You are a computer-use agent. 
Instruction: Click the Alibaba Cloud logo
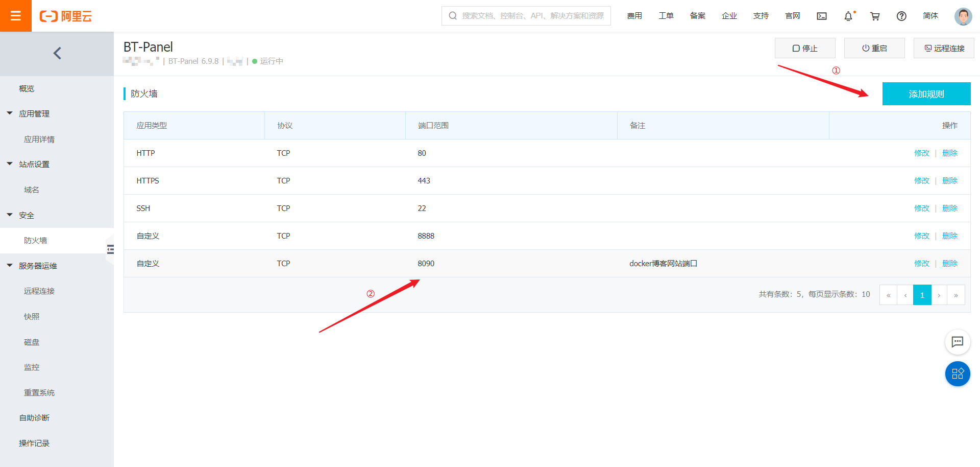point(66,16)
